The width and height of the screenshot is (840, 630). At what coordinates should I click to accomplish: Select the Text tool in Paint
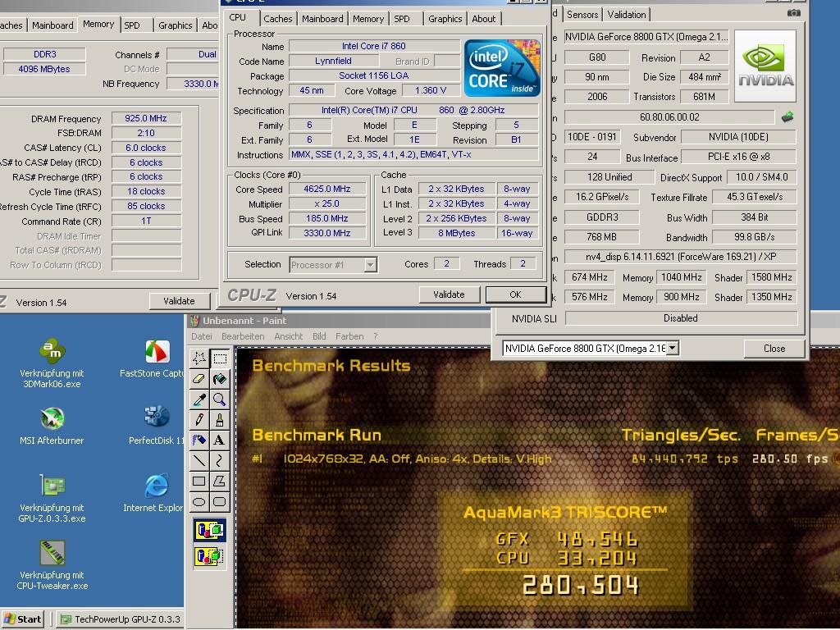[220, 440]
